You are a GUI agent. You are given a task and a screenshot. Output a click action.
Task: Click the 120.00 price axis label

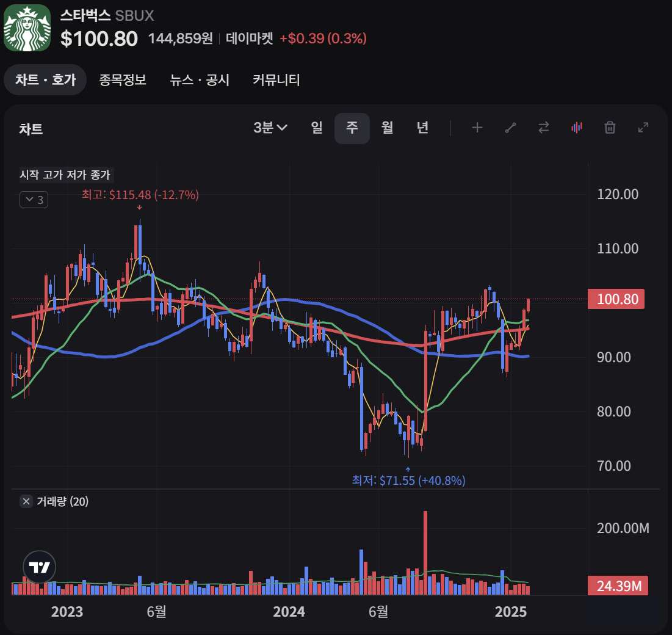pyautogui.click(x=618, y=194)
